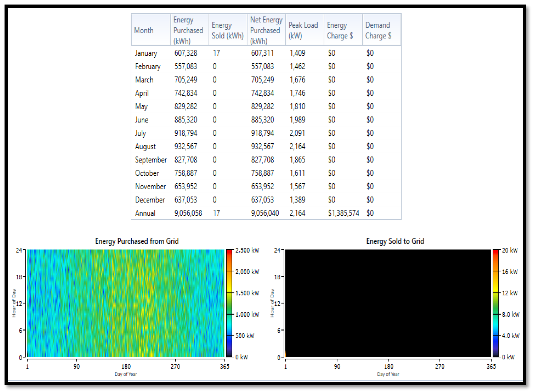Click the Annual energy charge $1,385,574 cell

tap(343, 213)
